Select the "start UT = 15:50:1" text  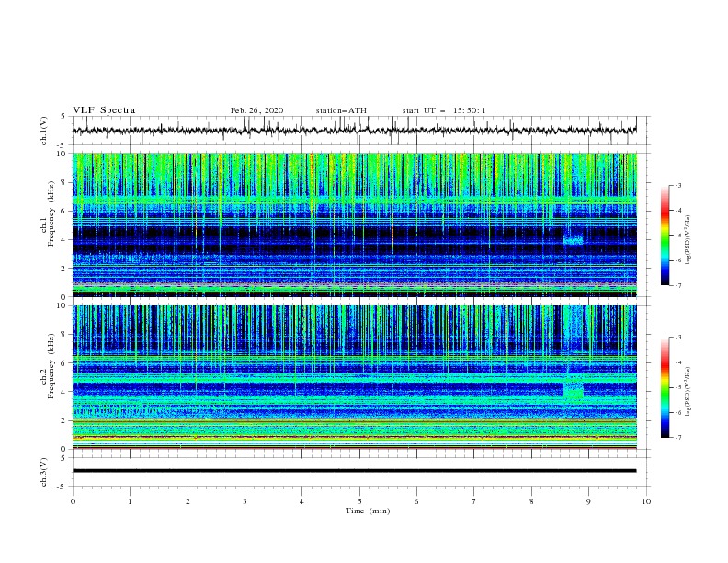click(444, 110)
